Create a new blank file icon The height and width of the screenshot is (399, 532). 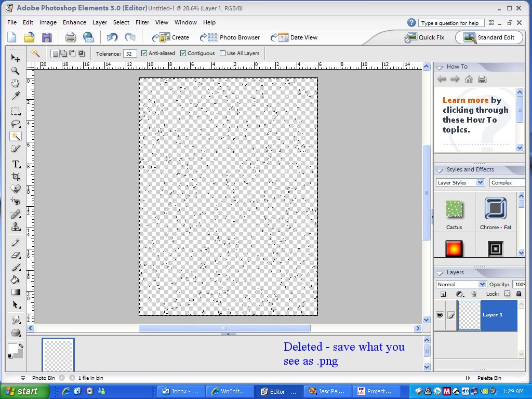(x=12, y=37)
